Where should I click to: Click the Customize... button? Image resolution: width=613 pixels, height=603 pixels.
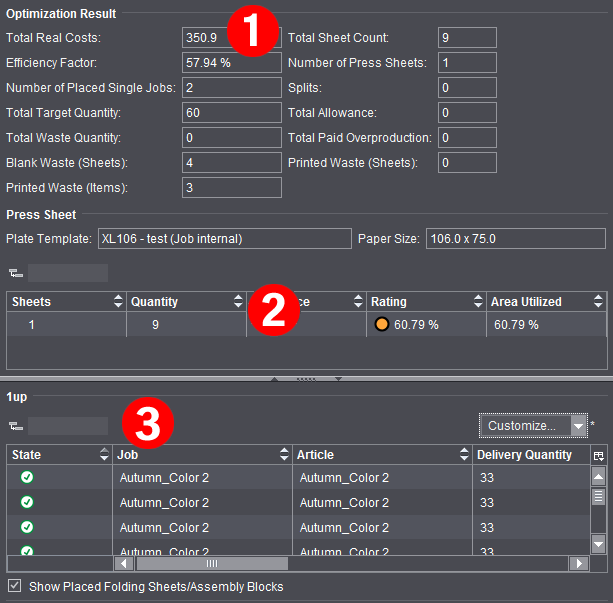pyautogui.click(x=522, y=426)
